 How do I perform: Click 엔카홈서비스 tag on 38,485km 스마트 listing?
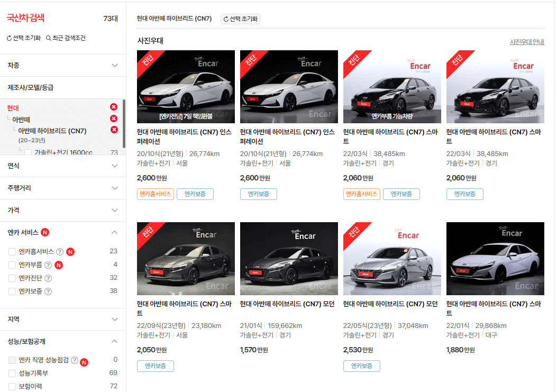pyautogui.click(x=362, y=194)
